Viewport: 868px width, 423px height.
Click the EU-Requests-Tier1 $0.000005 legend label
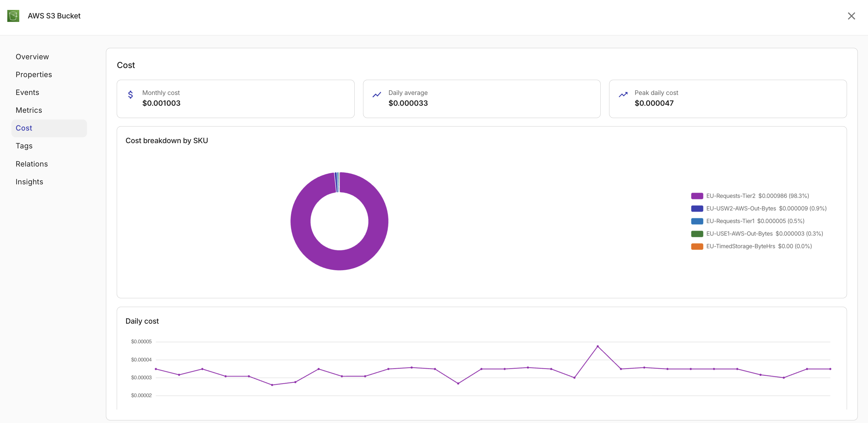755,221
